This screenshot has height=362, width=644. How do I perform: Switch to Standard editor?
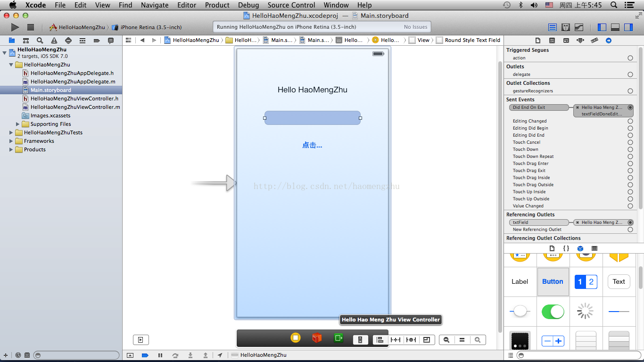click(553, 27)
